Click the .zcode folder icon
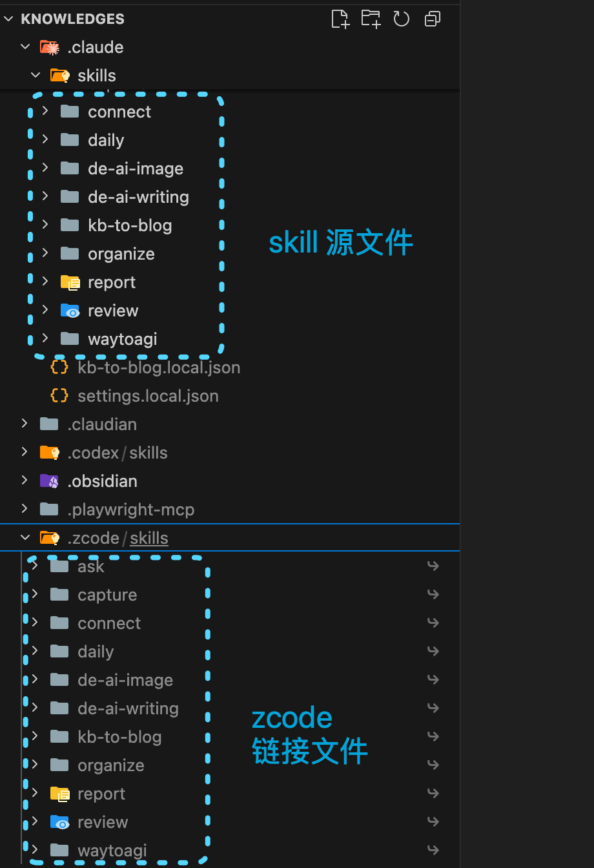594x868 pixels. coord(49,537)
